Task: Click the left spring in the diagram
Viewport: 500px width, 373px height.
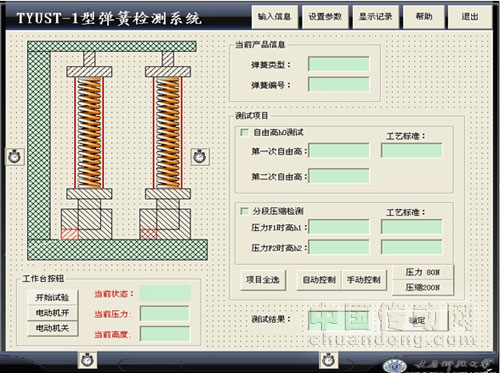Action: coord(89,133)
